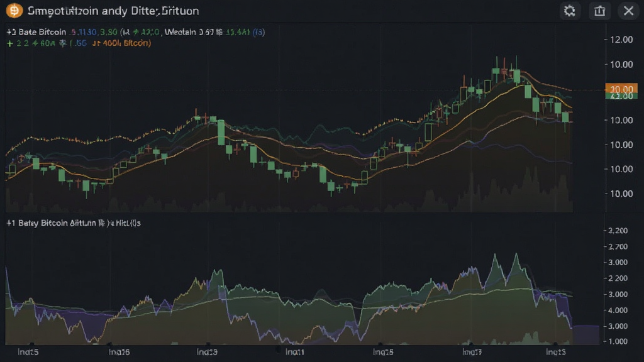Viewport: 644px width, 362px height.
Task: Click the 4.000 axis label
Action: pyautogui.click(x=618, y=310)
